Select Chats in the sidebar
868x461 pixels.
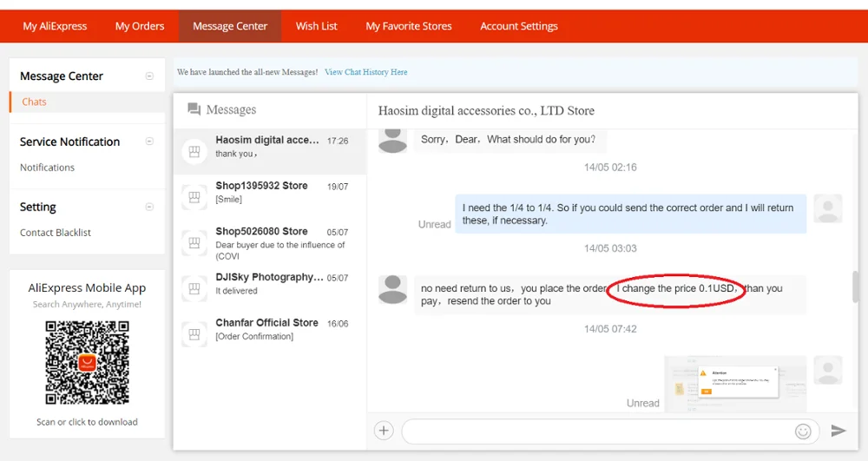[x=35, y=102]
